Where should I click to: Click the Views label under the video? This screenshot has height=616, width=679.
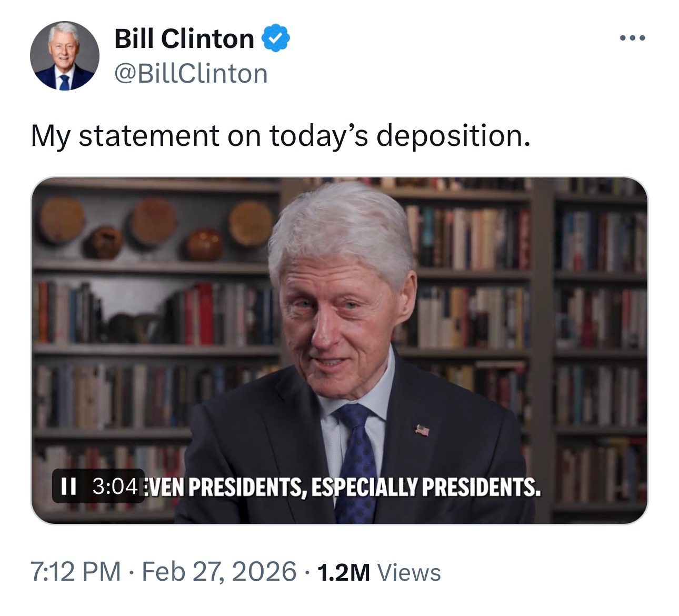[x=409, y=572]
